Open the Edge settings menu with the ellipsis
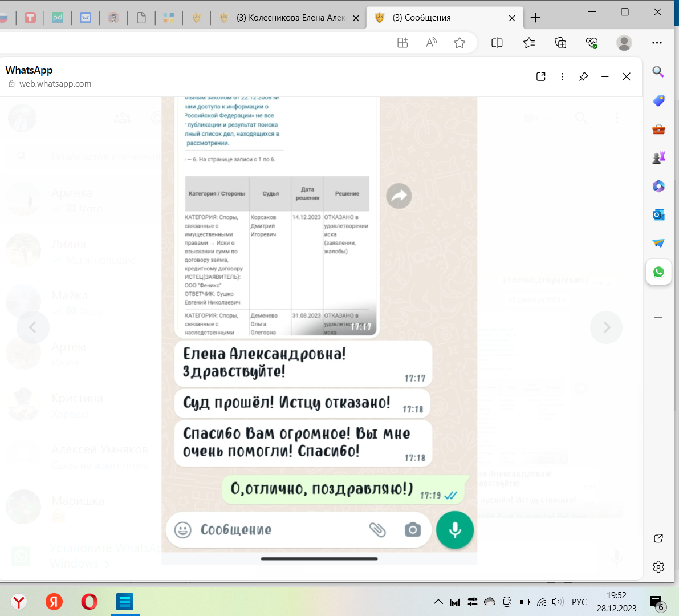This screenshot has width=679, height=616. click(657, 42)
